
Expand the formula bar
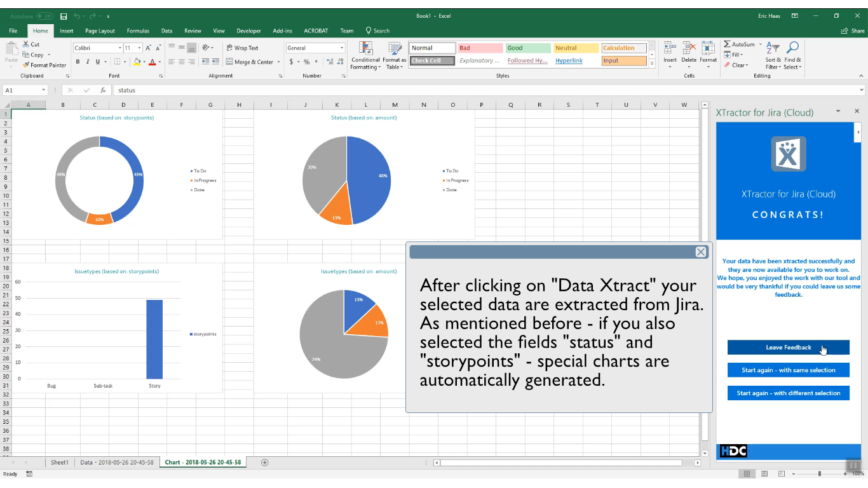tap(862, 90)
